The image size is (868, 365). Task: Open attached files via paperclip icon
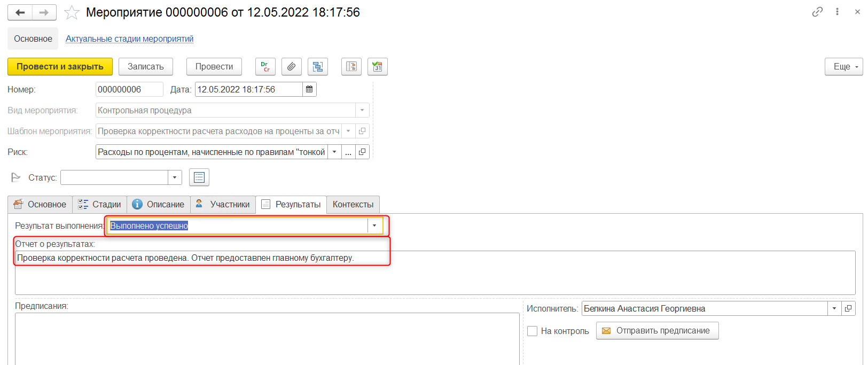291,67
